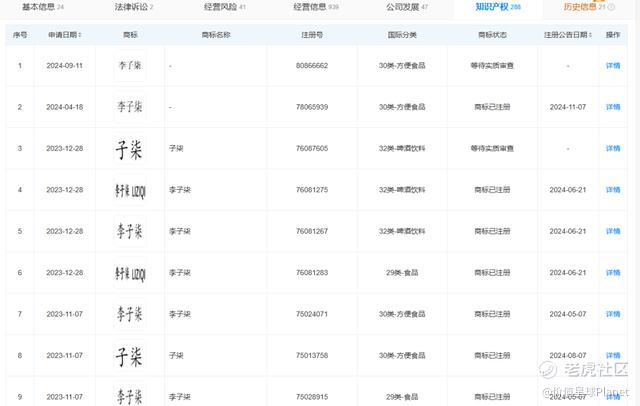This screenshot has width=640, height=406.
Task: Select registration number 75028915
Action: (x=312, y=397)
